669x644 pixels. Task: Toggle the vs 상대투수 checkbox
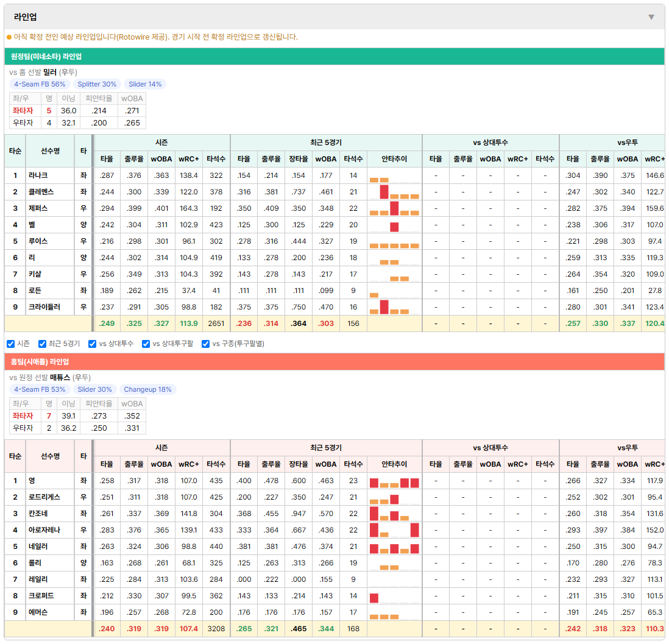coord(92,344)
